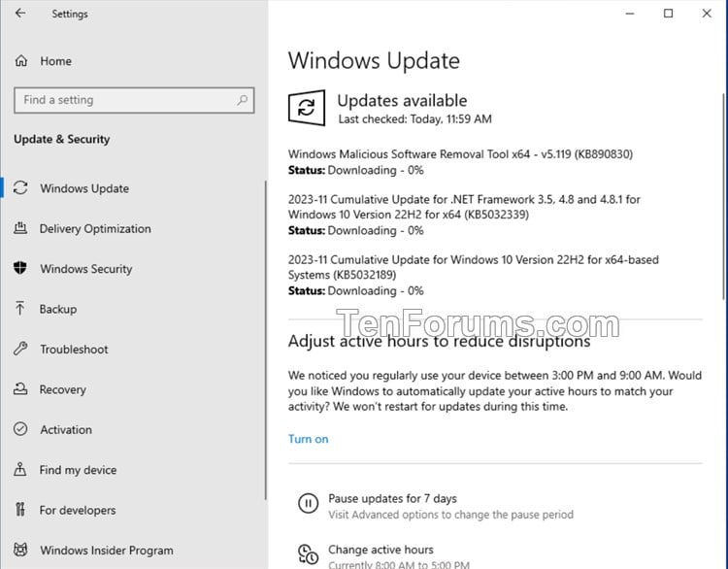Click the Backup arrow icon

click(20, 309)
